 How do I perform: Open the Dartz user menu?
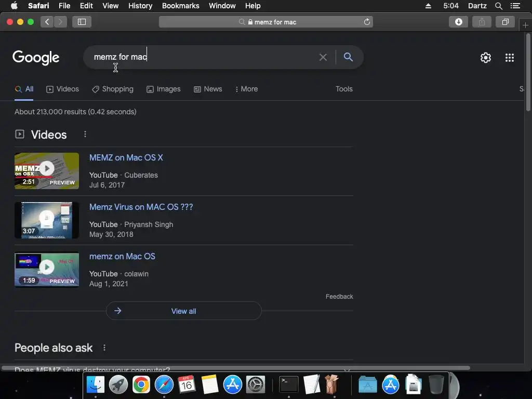pos(477,6)
